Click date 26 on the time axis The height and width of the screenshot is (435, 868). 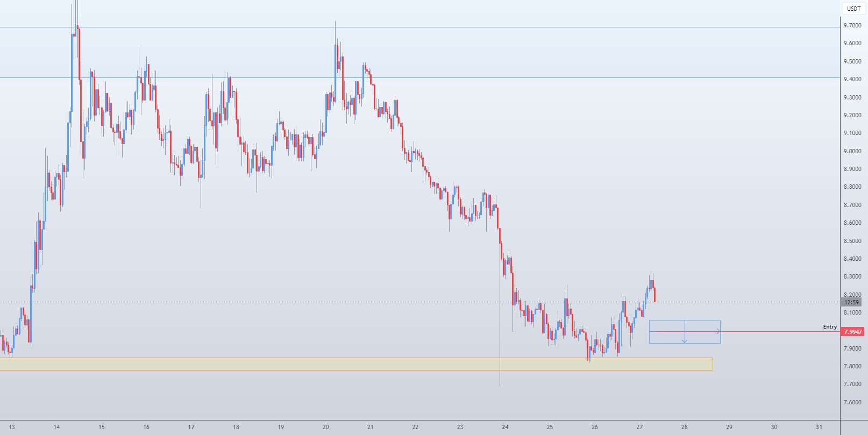(595, 427)
